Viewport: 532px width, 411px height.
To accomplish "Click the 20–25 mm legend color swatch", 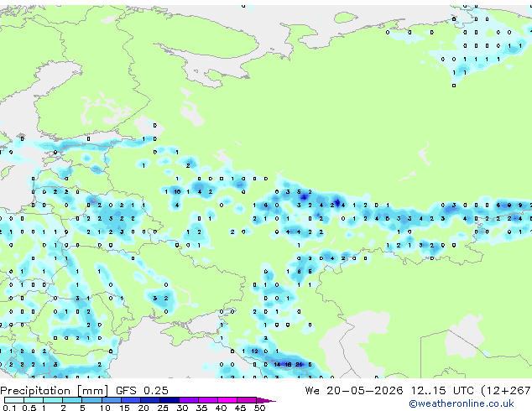I will click(149, 400).
